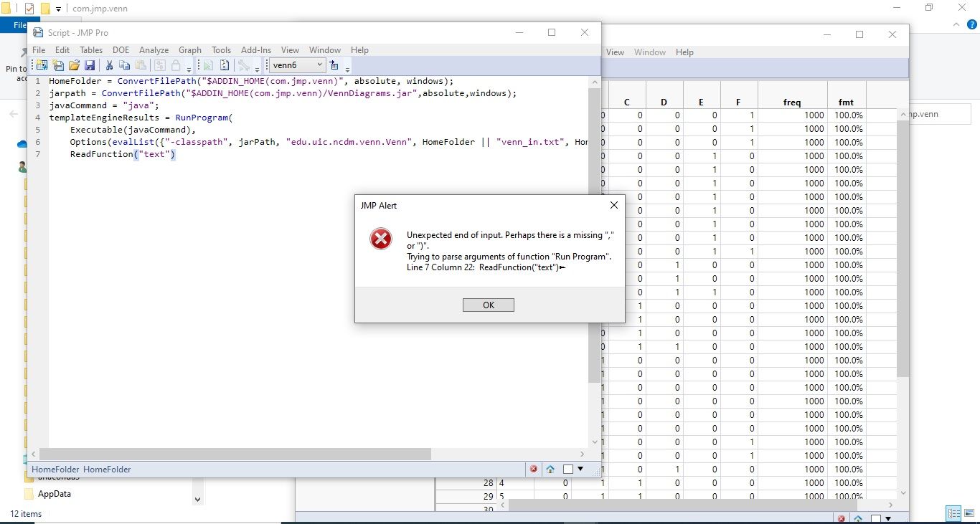Click the Script editor horizontal scrollbar
The image size is (980, 524).
click(235, 454)
